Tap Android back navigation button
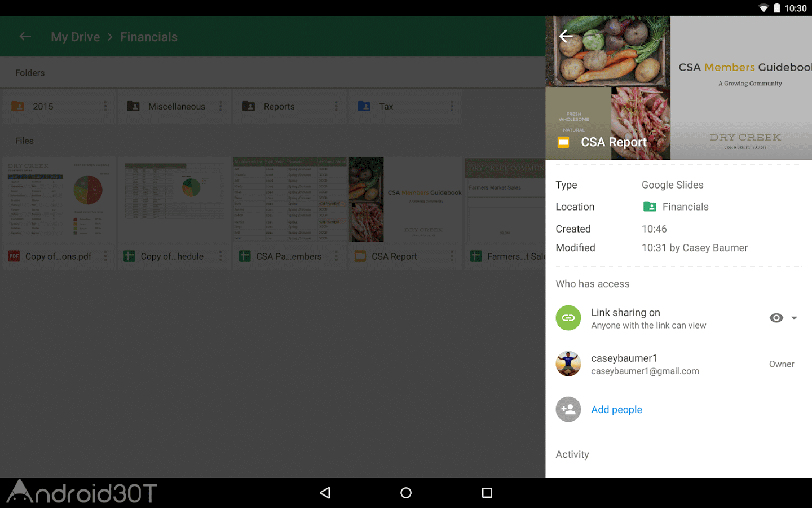 (325, 493)
